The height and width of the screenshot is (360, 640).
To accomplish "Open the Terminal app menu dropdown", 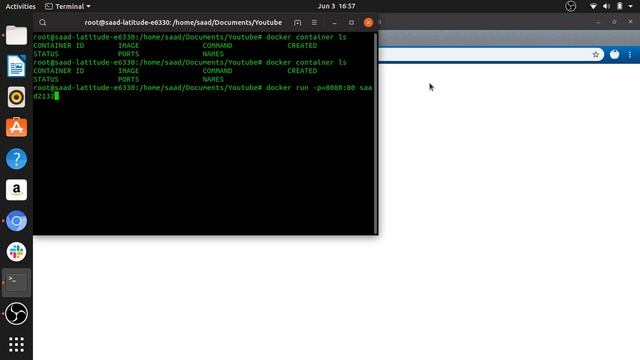I will (x=68, y=6).
